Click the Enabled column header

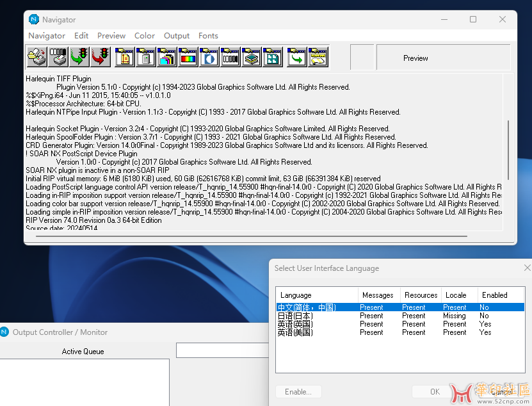(x=501, y=295)
